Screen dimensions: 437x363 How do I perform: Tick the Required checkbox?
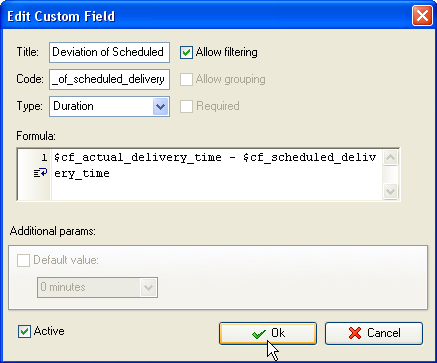coord(186,106)
